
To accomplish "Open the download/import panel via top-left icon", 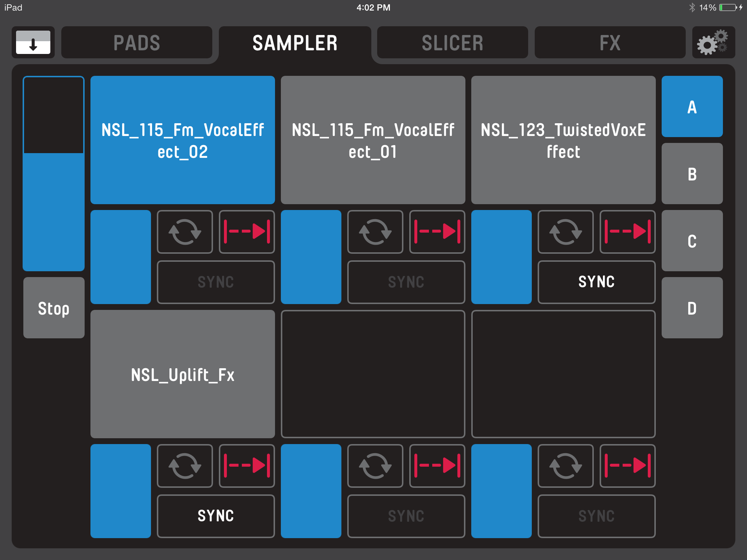I will [x=34, y=43].
